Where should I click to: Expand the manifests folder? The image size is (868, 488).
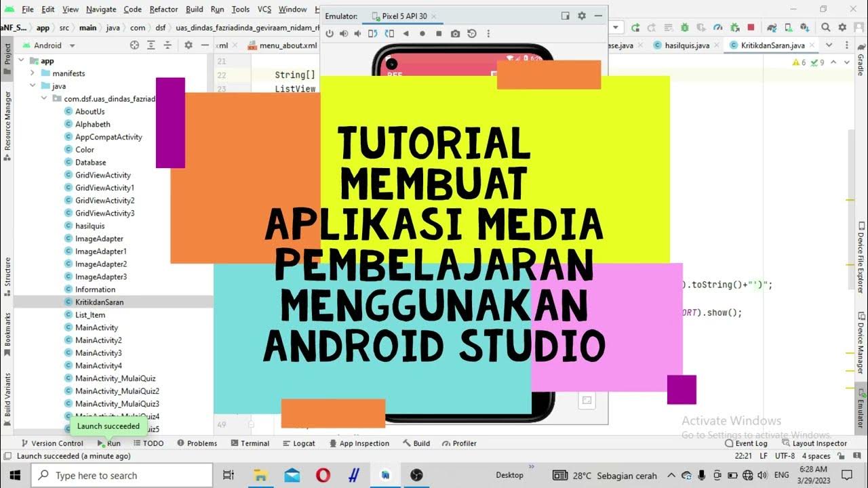point(31,73)
